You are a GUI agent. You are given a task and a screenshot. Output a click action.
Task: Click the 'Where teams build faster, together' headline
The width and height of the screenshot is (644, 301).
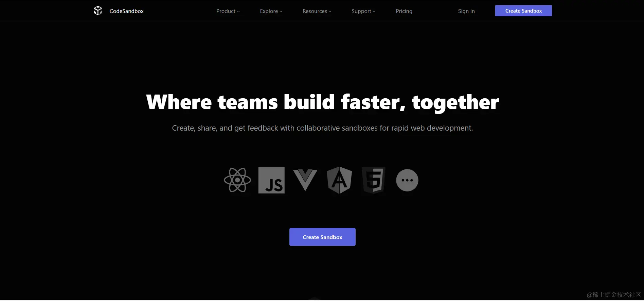(x=322, y=102)
